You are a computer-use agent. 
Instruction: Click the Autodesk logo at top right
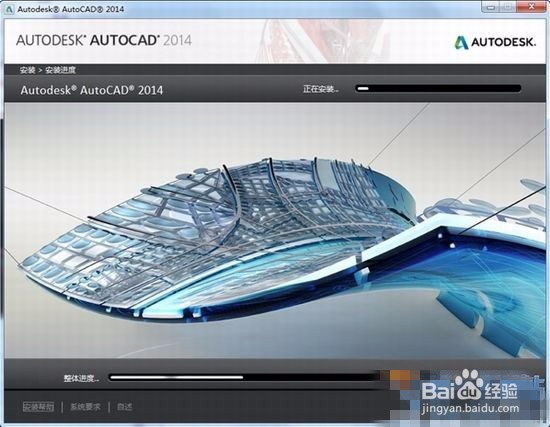pos(495,42)
